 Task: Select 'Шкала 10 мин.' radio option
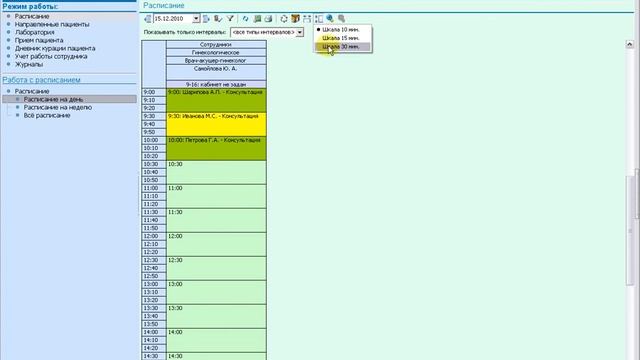[341, 30]
